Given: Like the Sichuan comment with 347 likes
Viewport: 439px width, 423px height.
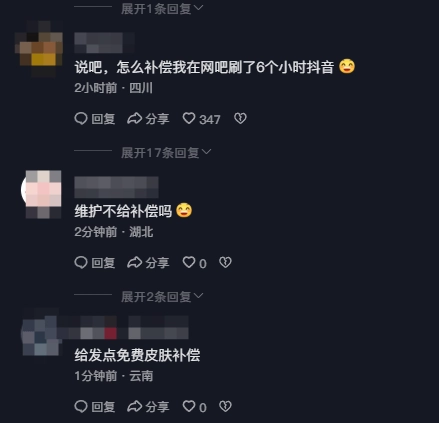Looking at the screenshot, I should coord(189,118).
